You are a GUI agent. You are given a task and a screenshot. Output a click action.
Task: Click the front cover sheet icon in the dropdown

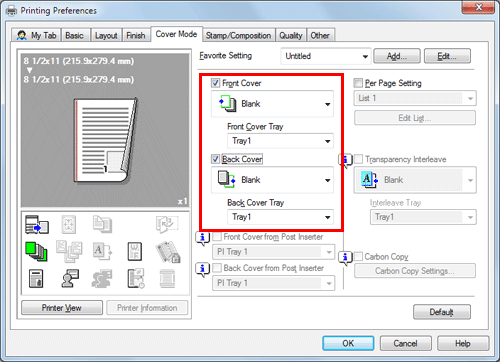point(228,103)
